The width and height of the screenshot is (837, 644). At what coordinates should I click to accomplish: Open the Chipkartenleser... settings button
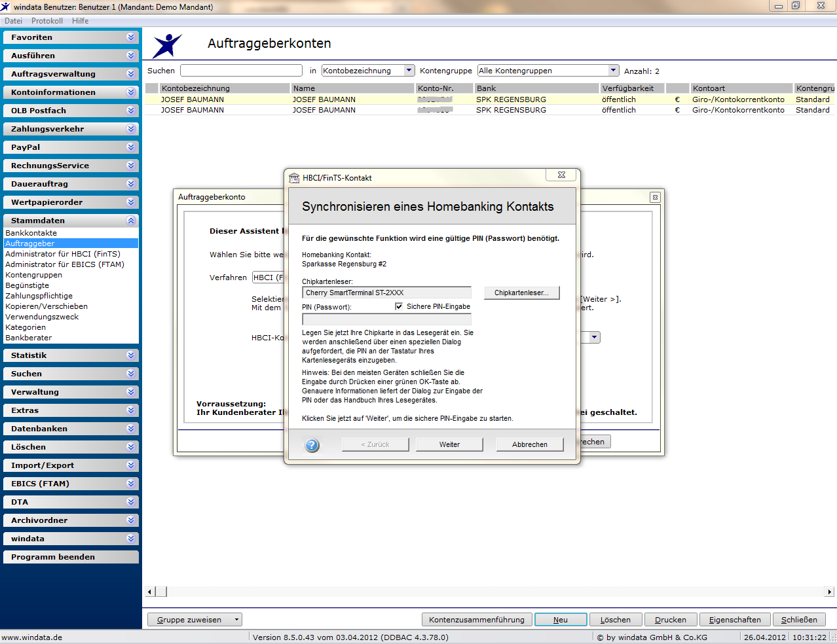click(x=522, y=293)
